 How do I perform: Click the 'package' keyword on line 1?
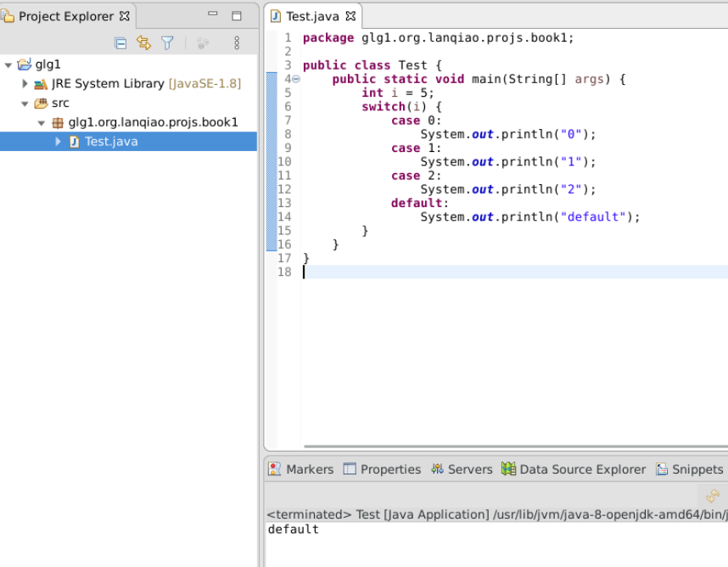pyautogui.click(x=328, y=38)
